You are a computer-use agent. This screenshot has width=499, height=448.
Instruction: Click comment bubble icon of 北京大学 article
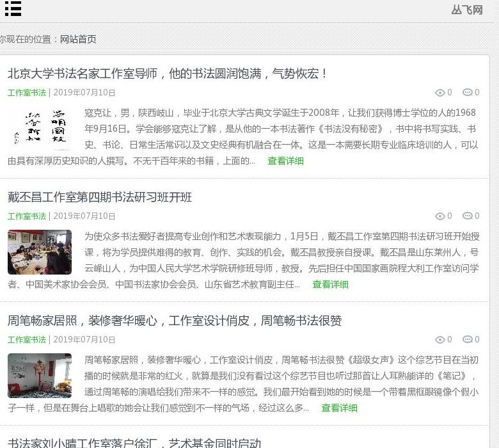[467, 92]
